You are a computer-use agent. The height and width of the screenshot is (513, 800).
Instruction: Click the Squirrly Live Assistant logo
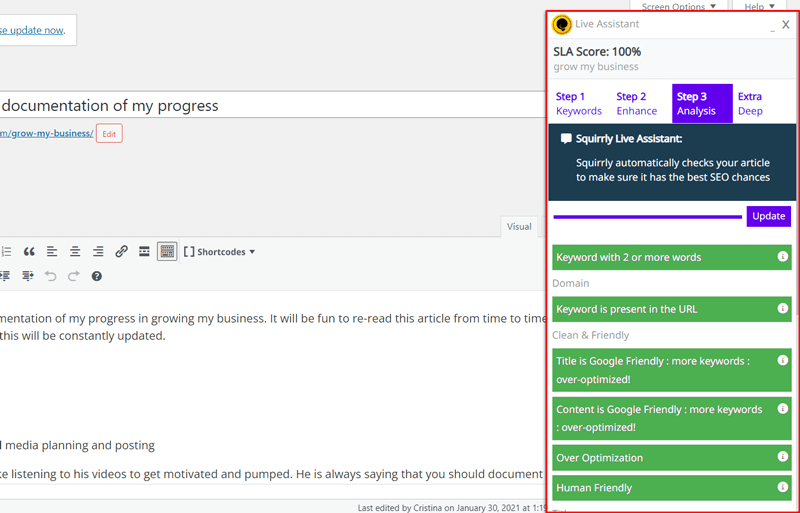[562, 25]
